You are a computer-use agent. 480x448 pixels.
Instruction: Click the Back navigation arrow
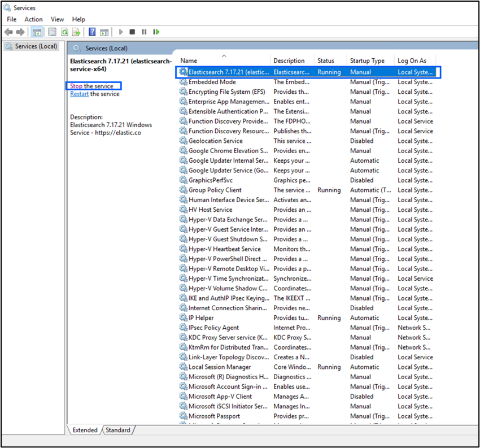pos(8,32)
